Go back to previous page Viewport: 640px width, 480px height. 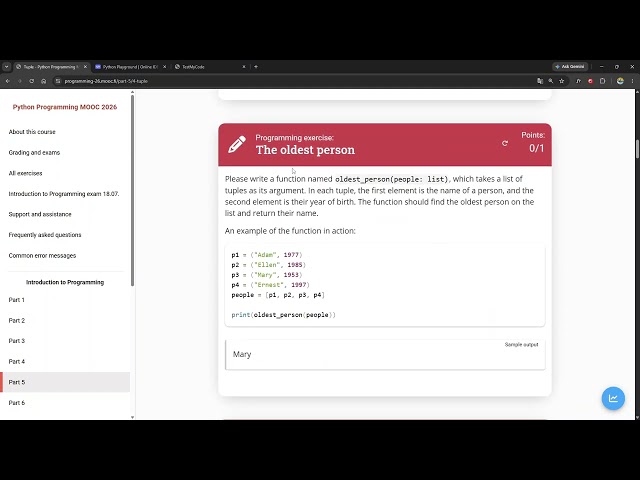point(8,81)
